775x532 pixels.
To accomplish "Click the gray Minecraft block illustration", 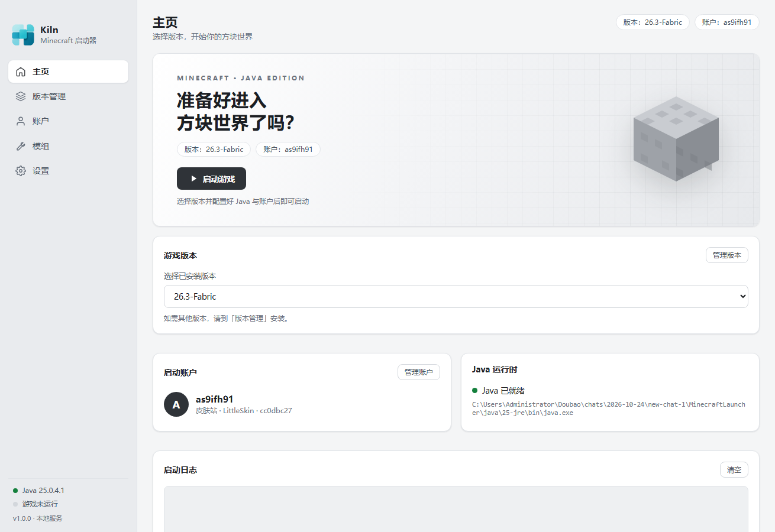I will pos(676,139).
